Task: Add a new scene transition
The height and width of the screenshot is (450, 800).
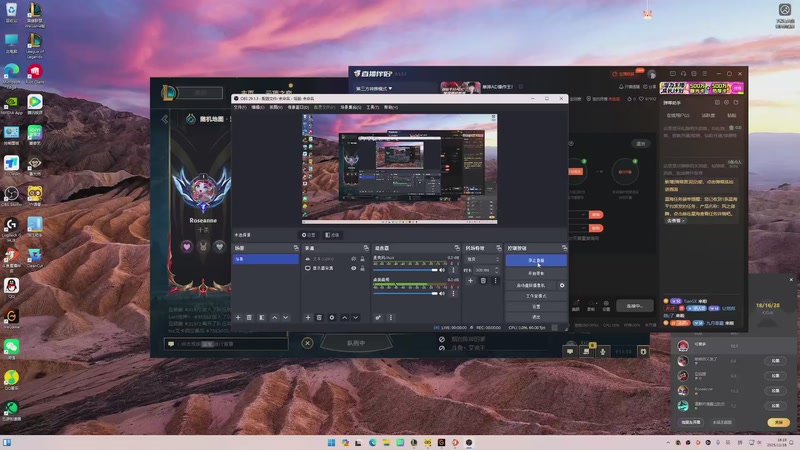Action: pos(470,281)
